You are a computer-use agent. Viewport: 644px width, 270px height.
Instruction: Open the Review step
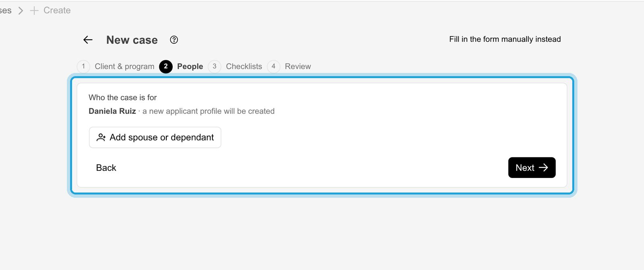[298, 66]
